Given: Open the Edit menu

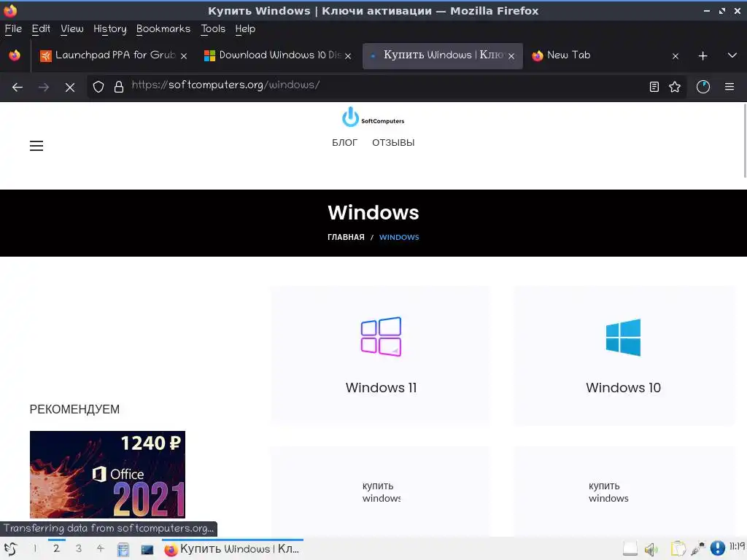Looking at the screenshot, I should pos(41,29).
